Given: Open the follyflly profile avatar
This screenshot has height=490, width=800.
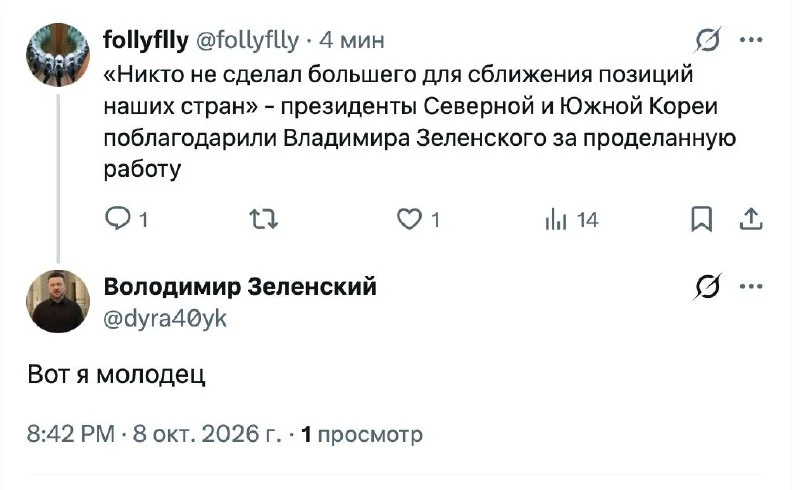Looking at the screenshot, I should tap(58, 55).
